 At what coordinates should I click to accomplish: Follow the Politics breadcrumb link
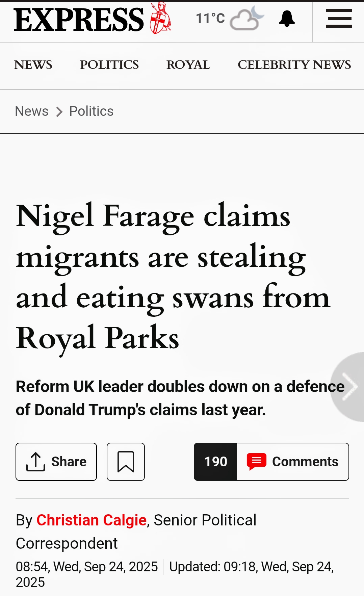click(x=91, y=111)
